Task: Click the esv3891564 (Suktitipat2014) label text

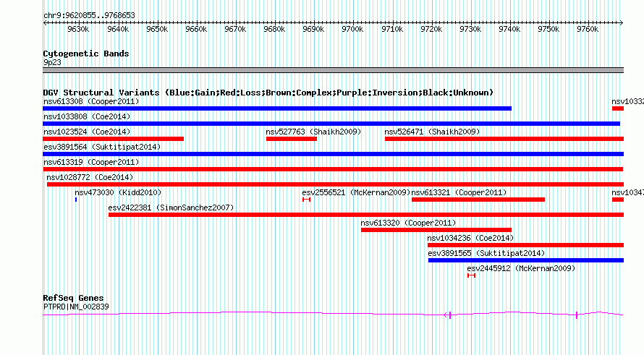Action: tap(102, 147)
